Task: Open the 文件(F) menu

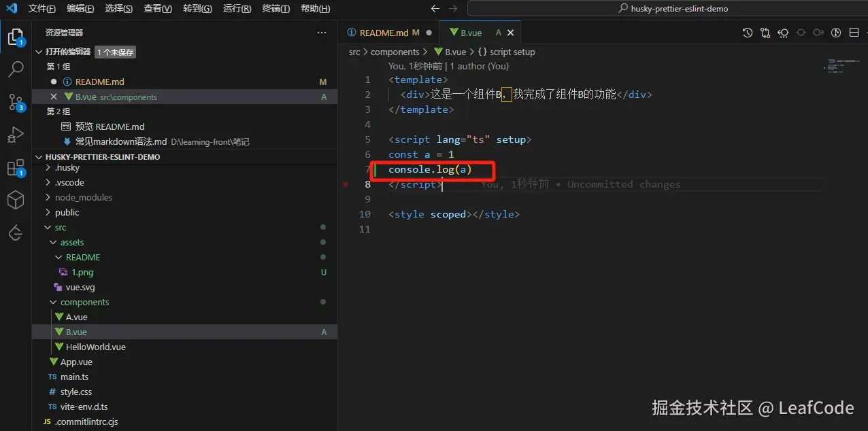Action: coord(42,9)
